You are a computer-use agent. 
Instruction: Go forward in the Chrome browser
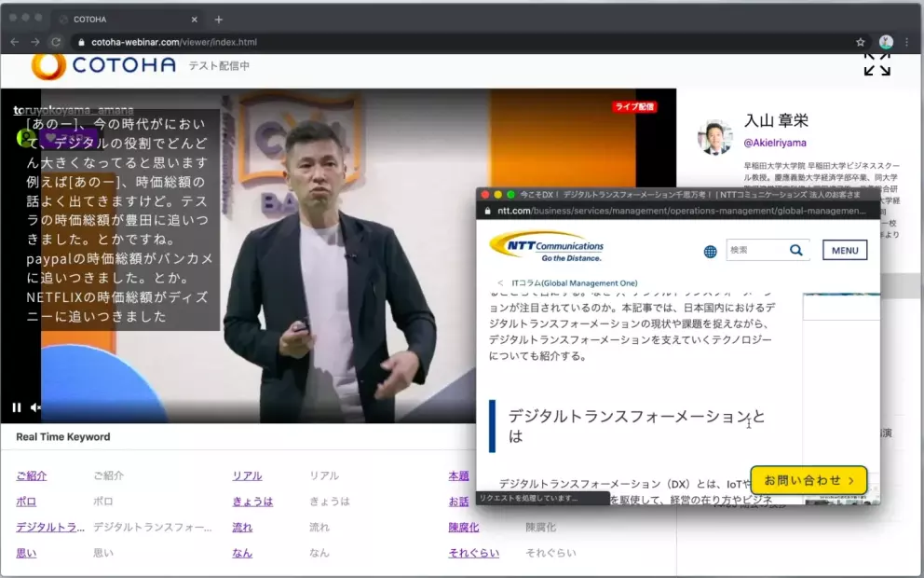(x=35, y=42)
